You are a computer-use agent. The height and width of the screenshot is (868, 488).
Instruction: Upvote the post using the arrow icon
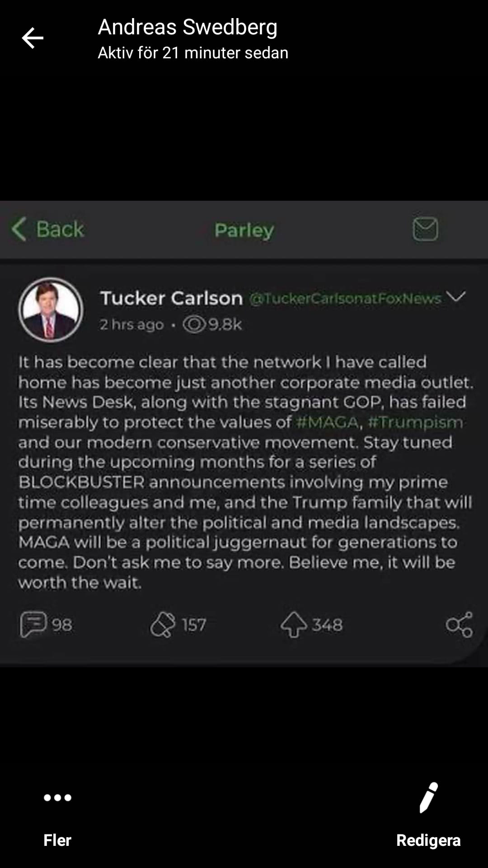point(294,624)
